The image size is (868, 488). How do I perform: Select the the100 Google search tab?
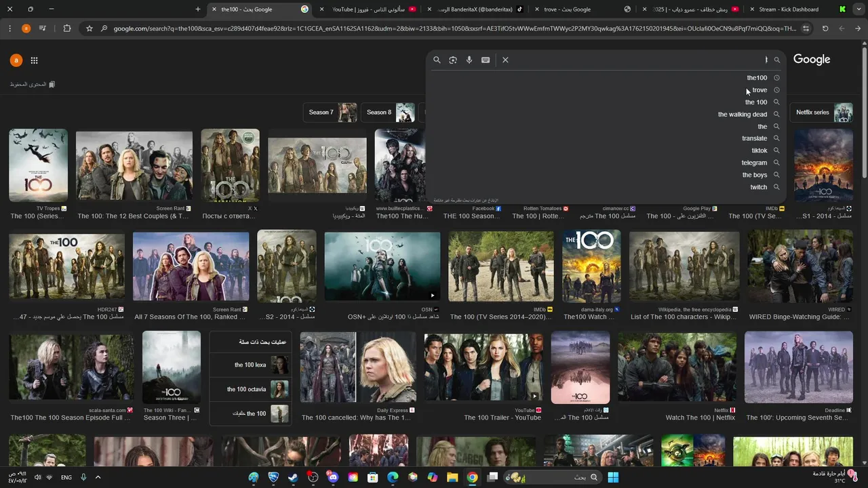coord(259,9)
